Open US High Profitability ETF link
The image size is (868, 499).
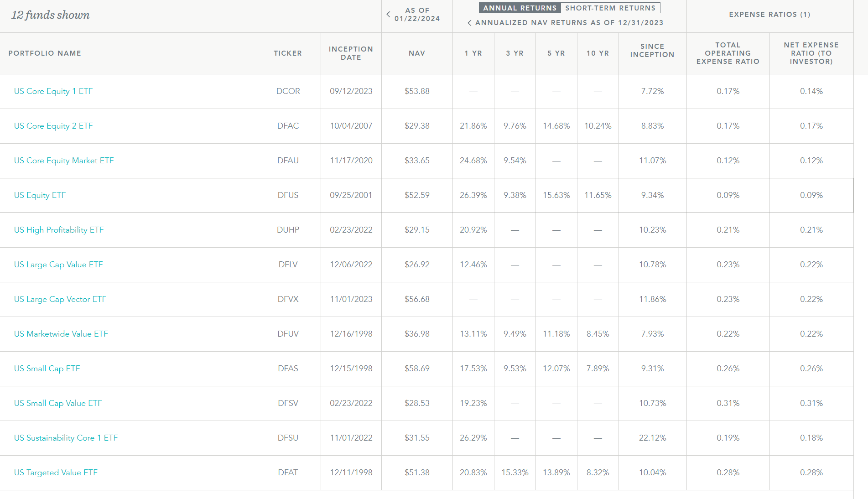(x=59, y=230)
